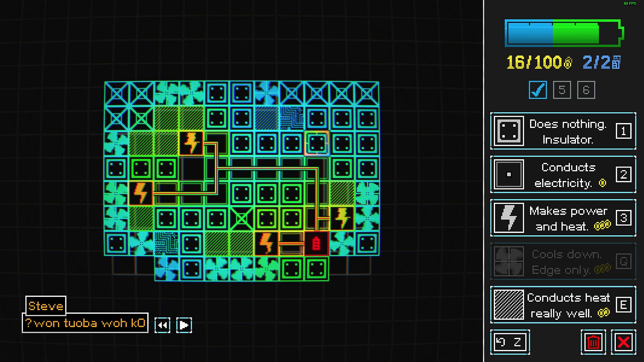Viewport: 644px width, 362px height.
Task: Select level box number 6
Action: click(586, 90)
